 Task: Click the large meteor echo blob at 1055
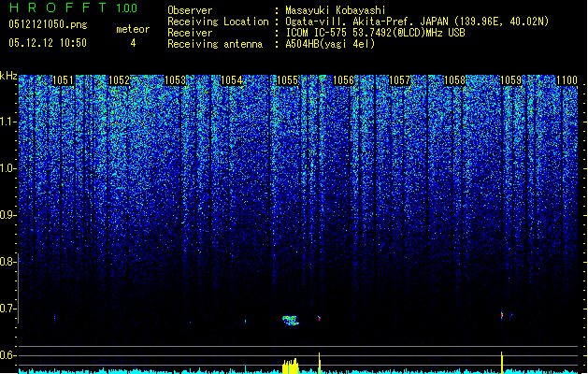(x=290, y=320)
